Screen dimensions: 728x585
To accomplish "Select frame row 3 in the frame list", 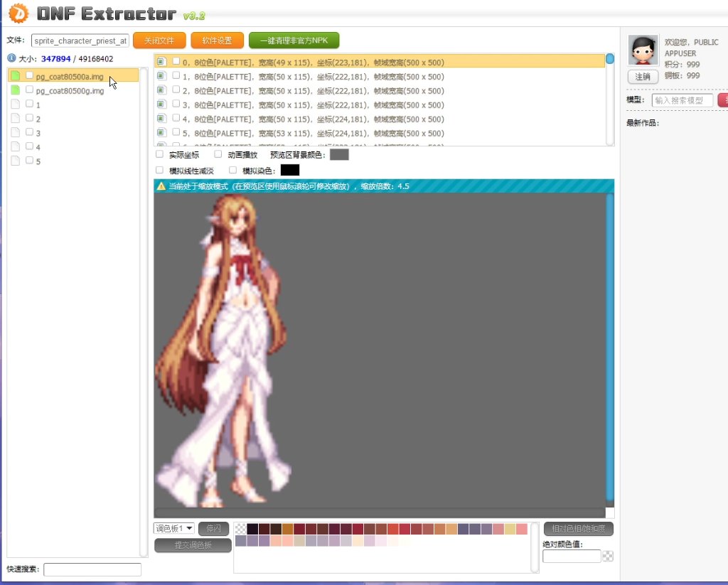I will pos(380,105).
